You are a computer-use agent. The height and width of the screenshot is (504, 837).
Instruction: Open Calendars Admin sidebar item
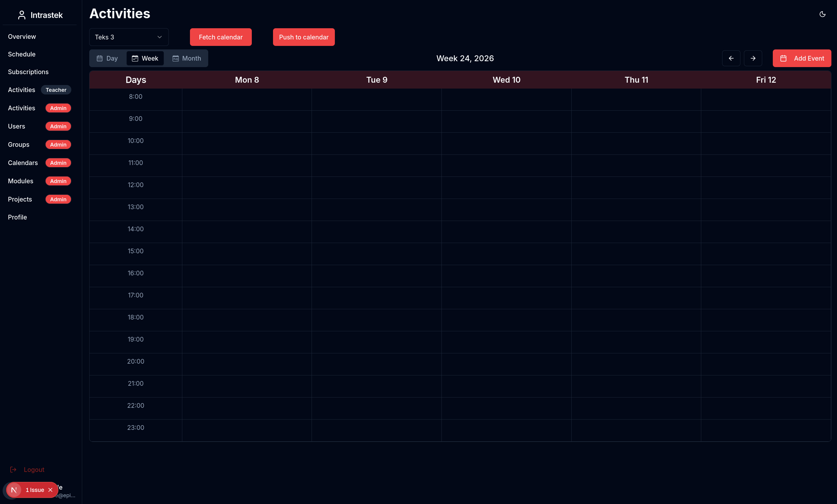(x=39, y=163)
